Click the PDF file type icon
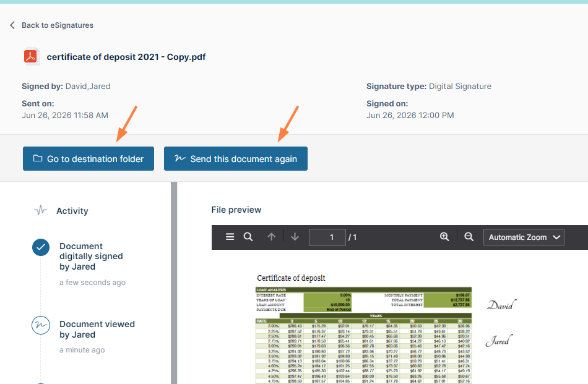 (x=31, y=56)
